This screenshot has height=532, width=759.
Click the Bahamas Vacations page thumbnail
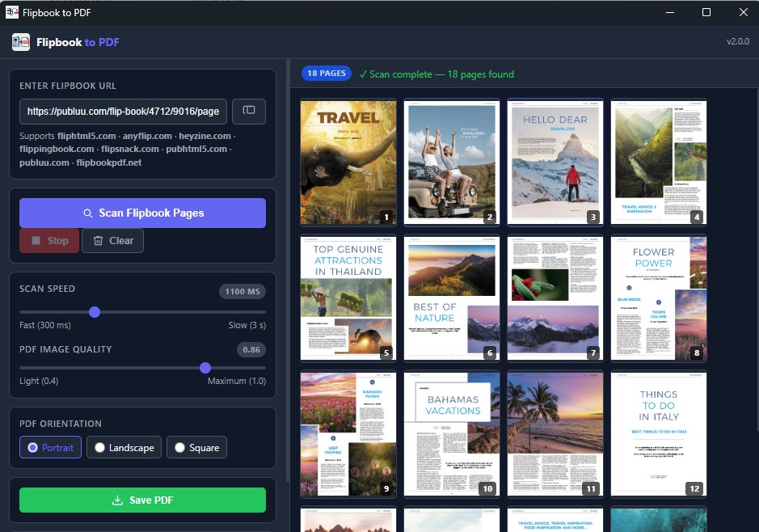451,433
